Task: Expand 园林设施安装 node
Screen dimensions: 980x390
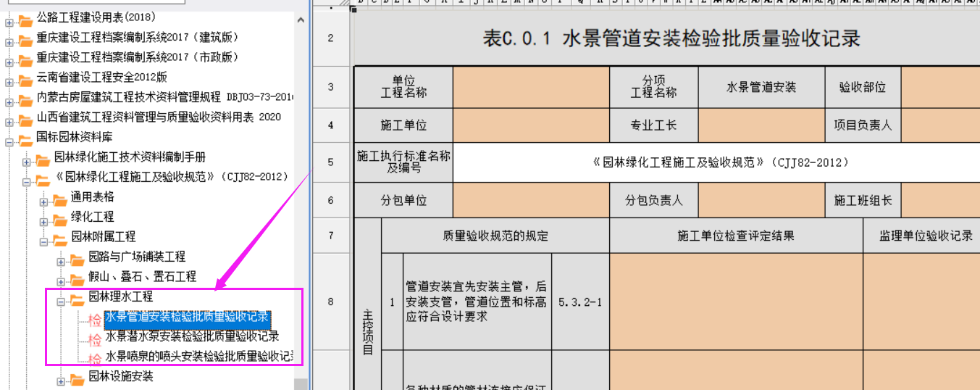Action: click(62, 381)
